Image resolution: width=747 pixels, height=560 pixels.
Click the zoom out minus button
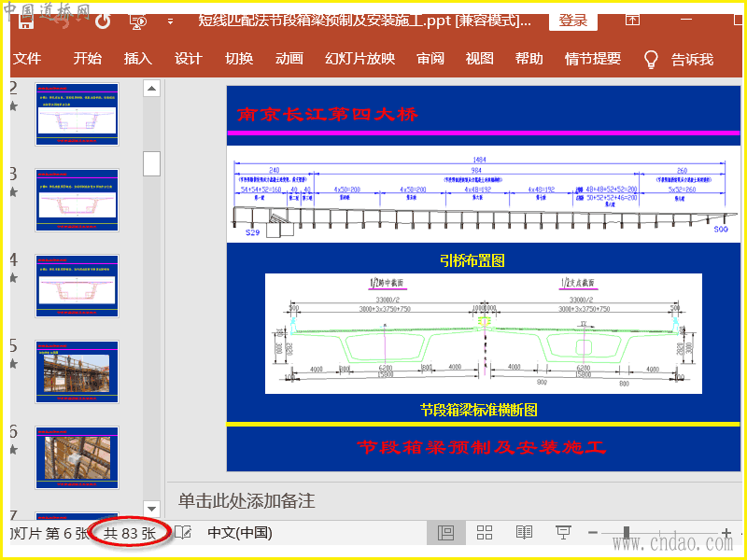tap(593, 533)
